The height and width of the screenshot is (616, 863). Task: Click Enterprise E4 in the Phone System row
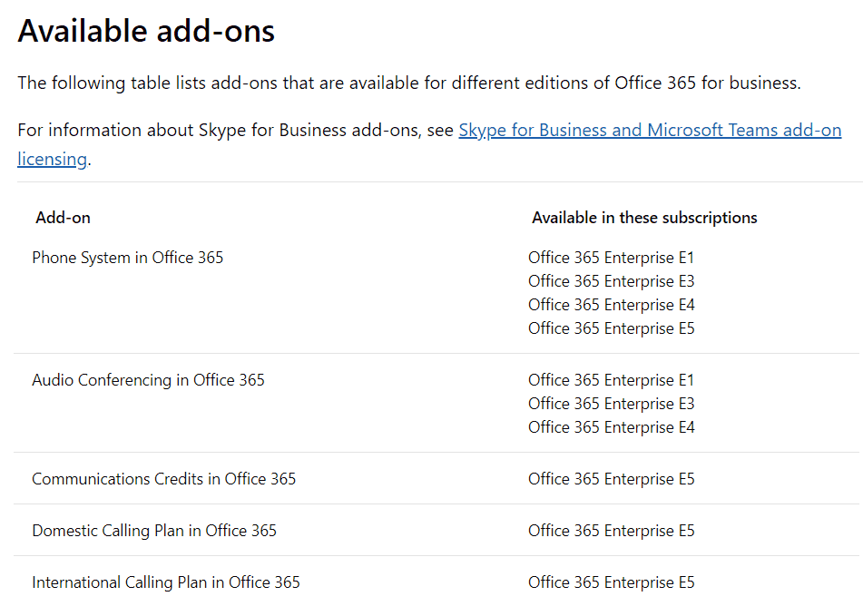click(611, 305)
